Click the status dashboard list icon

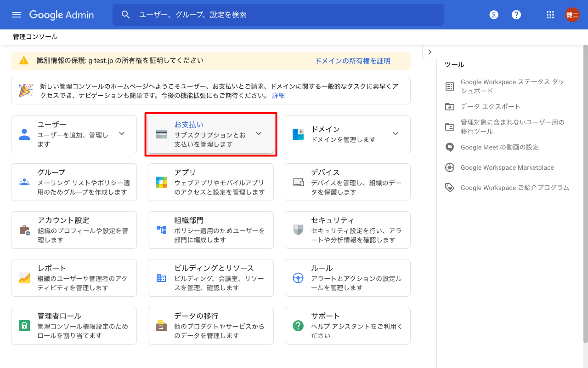click(x=450, y=86)
